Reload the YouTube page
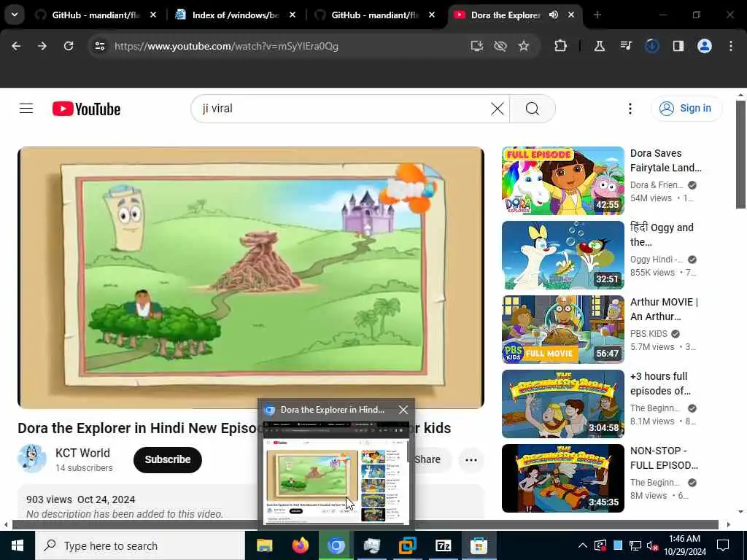This screenshot has height=560, width=747. 69,46
